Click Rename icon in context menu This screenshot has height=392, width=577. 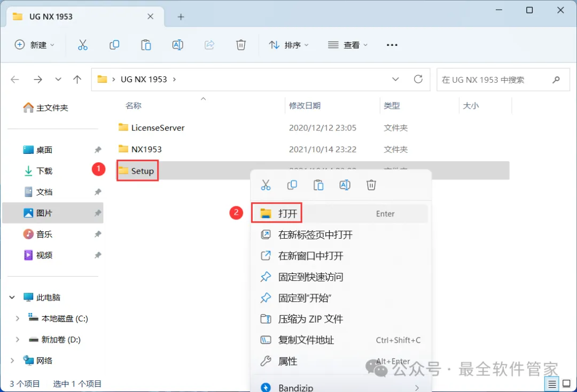tap(345, 185)
